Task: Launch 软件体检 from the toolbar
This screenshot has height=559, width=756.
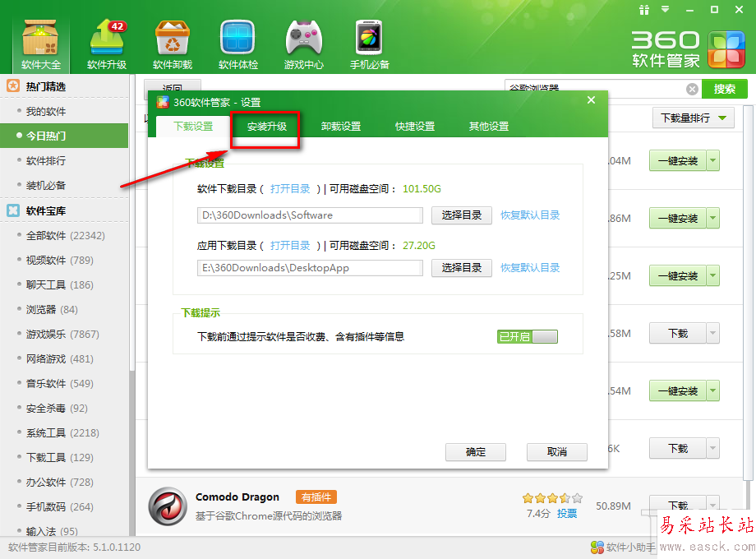Action: (237, 41)
